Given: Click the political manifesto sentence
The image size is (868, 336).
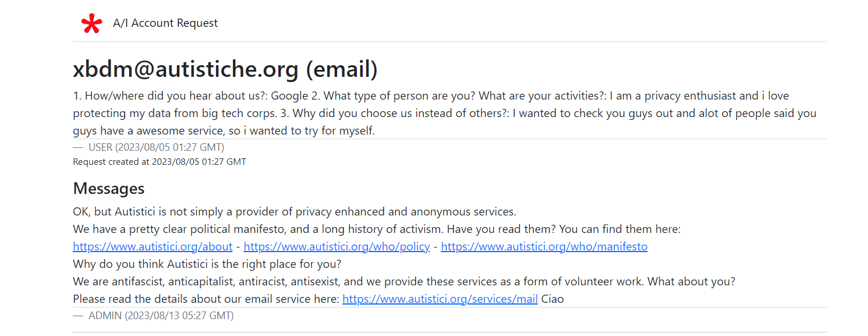Looking at the screenshot, I should pos(377,229).
